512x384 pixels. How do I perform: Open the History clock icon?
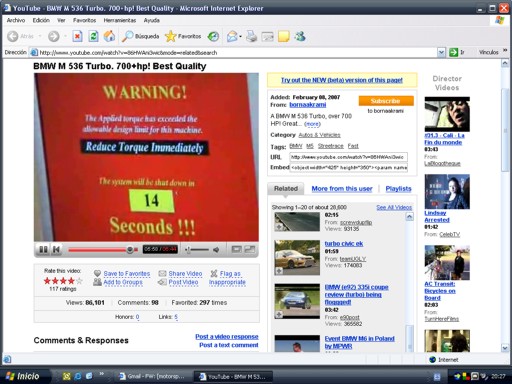point(213,36)
